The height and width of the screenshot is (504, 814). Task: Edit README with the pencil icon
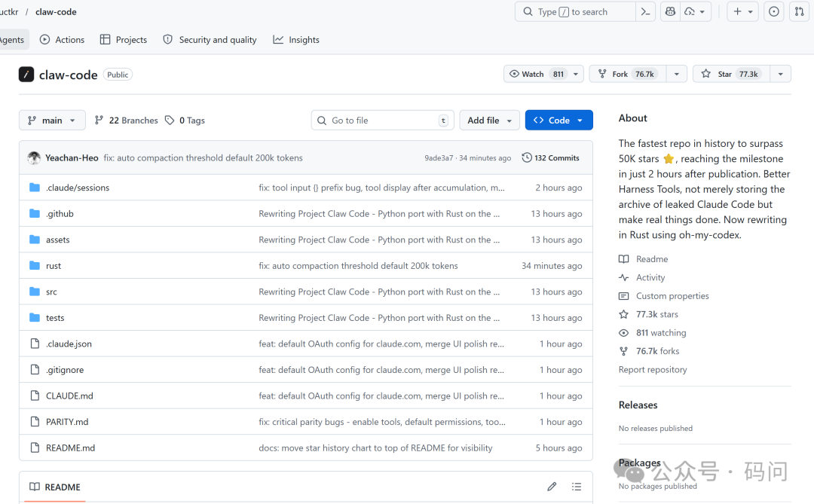tap(552, 487)
